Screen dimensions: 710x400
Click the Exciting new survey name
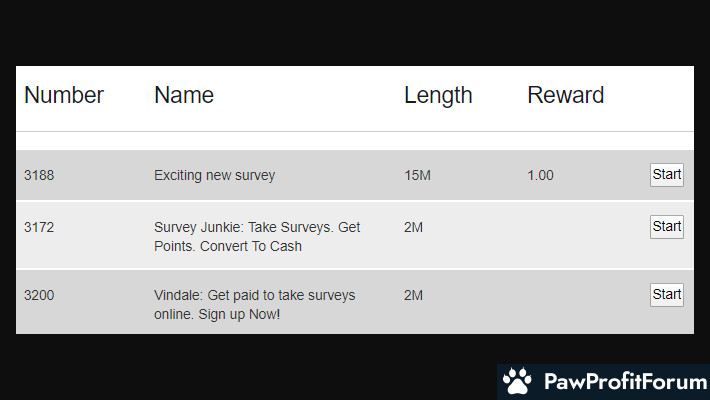click(214, 176)
